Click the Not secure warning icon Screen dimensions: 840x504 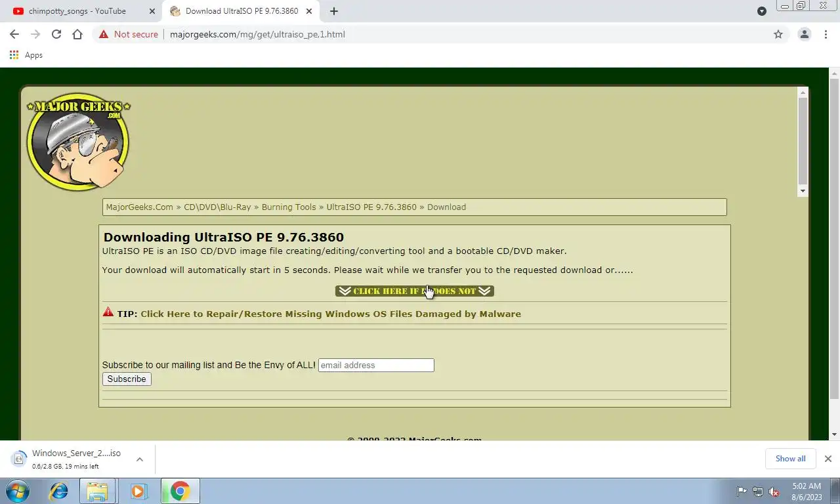[104, 34]
